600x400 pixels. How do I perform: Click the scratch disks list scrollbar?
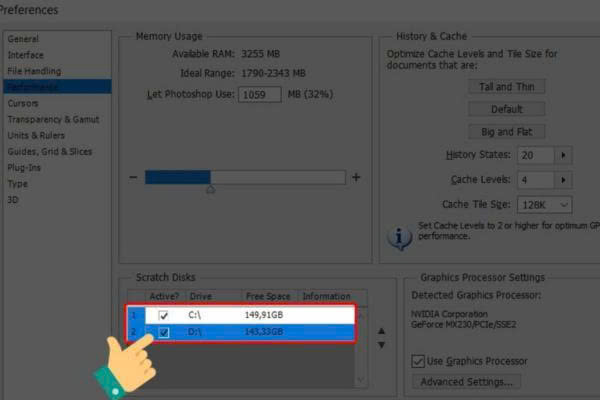[360, 348]
